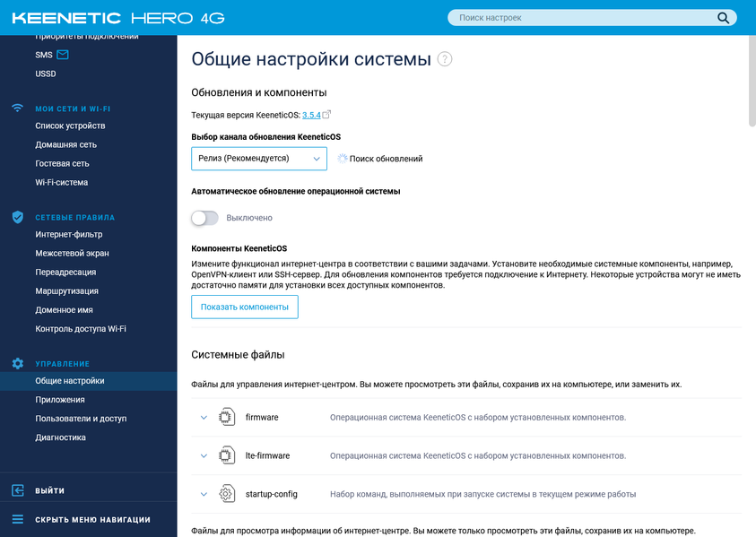This screenshot has width=756, height=537.
Task: Select Общие настройки menu item
Action: tap(88, 381)
